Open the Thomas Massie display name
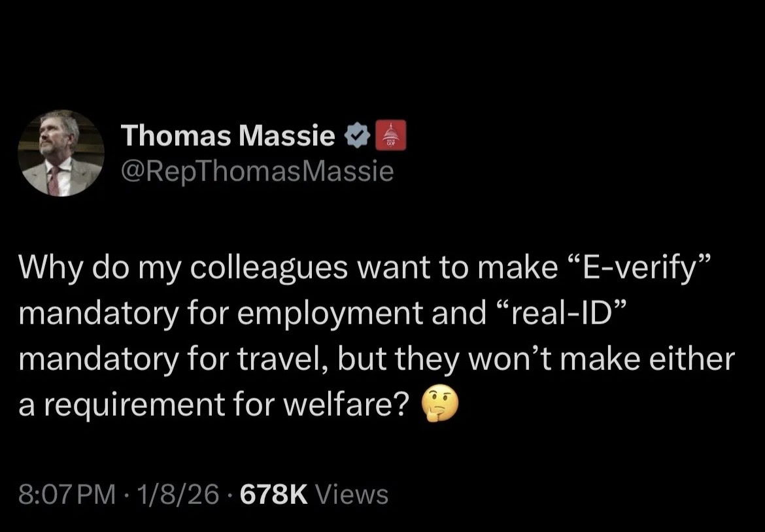 point(228,136)
